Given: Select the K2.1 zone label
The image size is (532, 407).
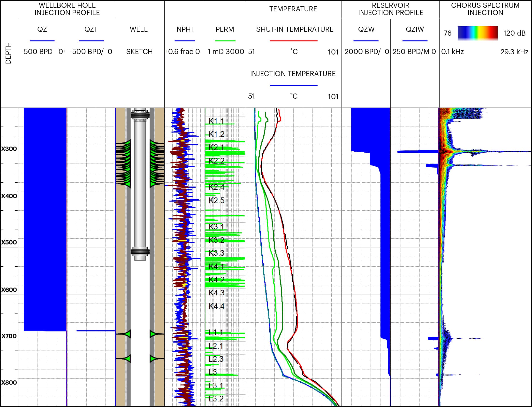Looking at the screenshot, I should pos(216,147).
